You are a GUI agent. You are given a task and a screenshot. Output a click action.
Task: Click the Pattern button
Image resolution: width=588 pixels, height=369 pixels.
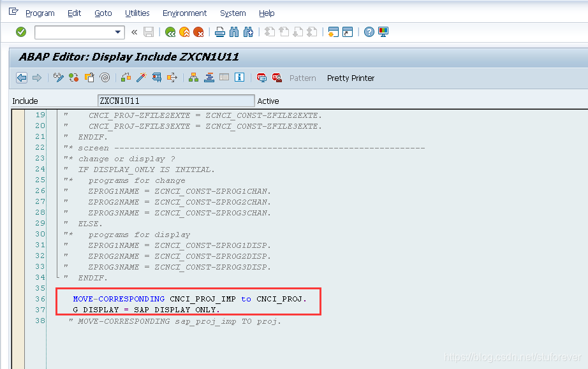(x=303, y=78)
